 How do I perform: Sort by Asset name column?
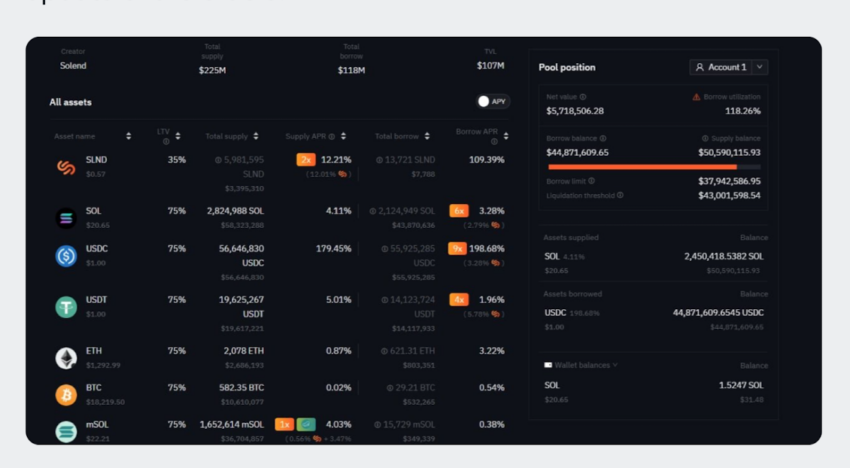(x=128, y=136)
